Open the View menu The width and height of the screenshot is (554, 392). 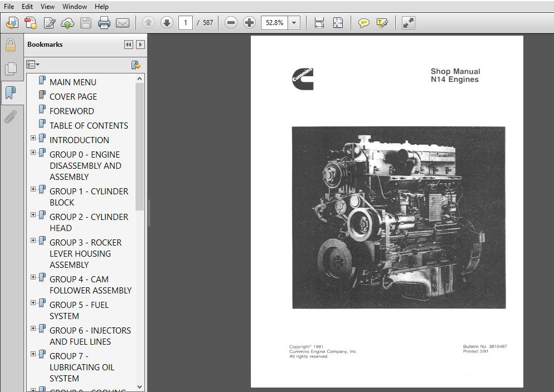click(x=47, y=6)
